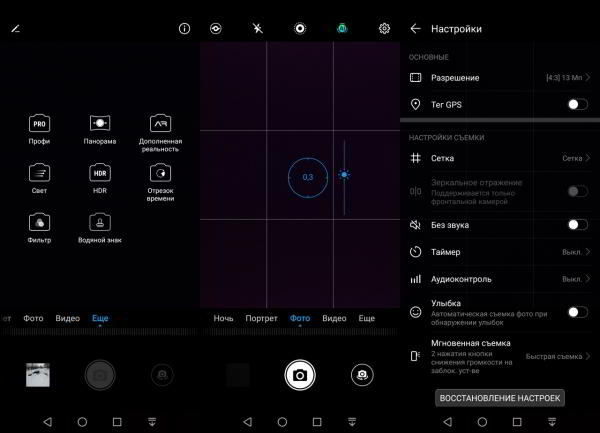600x433 pixels.
Task: Open the Аудиоконтроль setting label
Action: [461, 279]
